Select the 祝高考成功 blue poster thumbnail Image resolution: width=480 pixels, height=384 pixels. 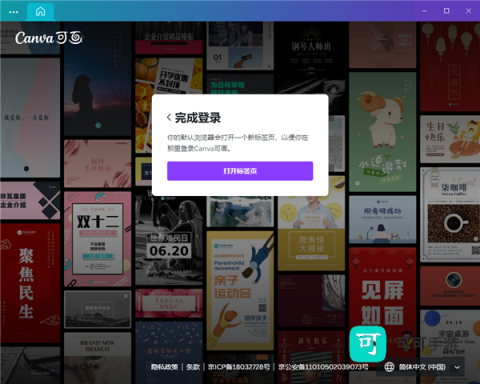point(382,219)
